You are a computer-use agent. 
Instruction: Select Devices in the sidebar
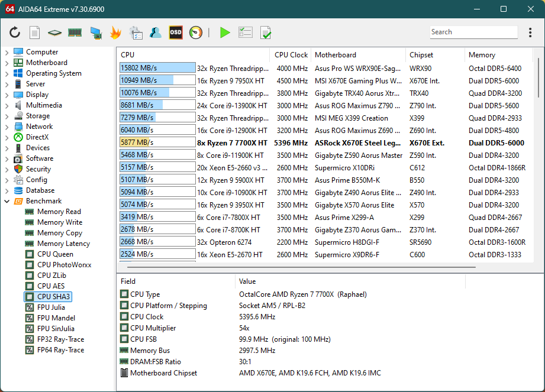[37, 148]
